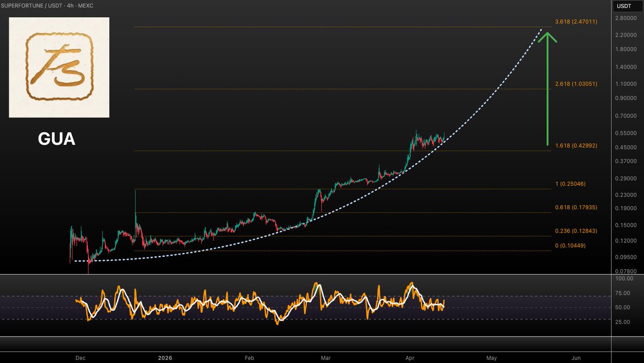Select the 0.618 (0.17935) Fibonacci label
The image size is (644, 363).
[575, 208]
